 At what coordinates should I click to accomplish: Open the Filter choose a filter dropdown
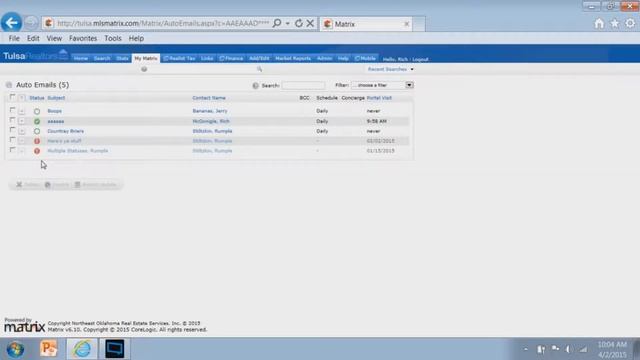(383, 85)
